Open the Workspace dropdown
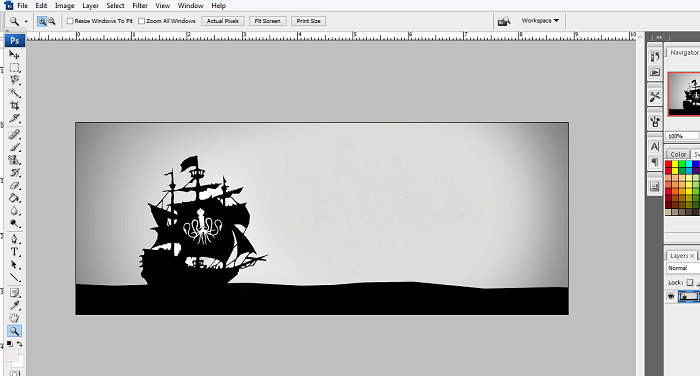 [x=540, y=21]
